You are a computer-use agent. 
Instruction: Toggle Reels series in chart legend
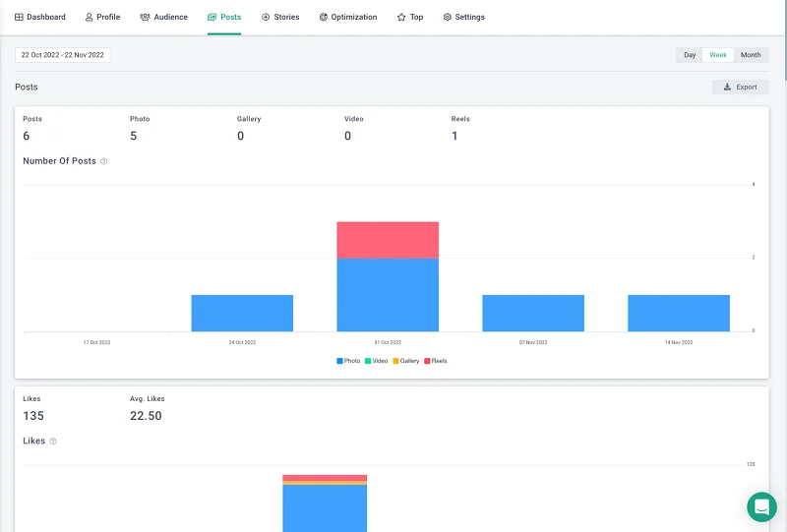coord(434,361)
